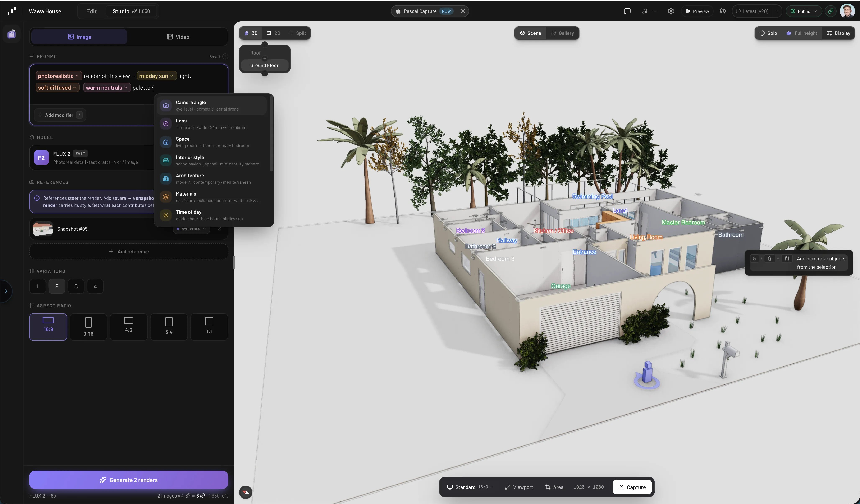The height and width of the screenshot is (504, 860).
Task: Choose the Architecture modifier
Action: click(x=212, y=179)
